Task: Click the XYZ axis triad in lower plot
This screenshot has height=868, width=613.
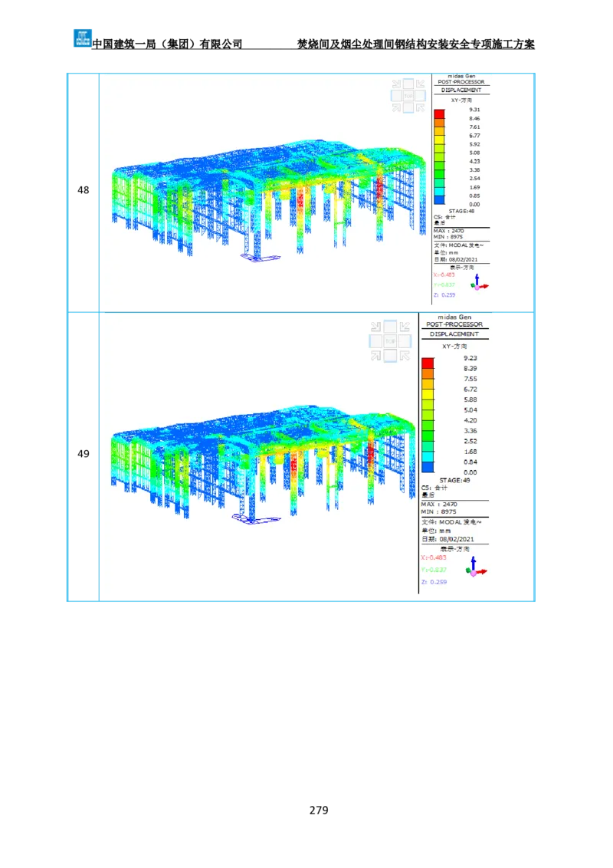Action: [476, 568]
